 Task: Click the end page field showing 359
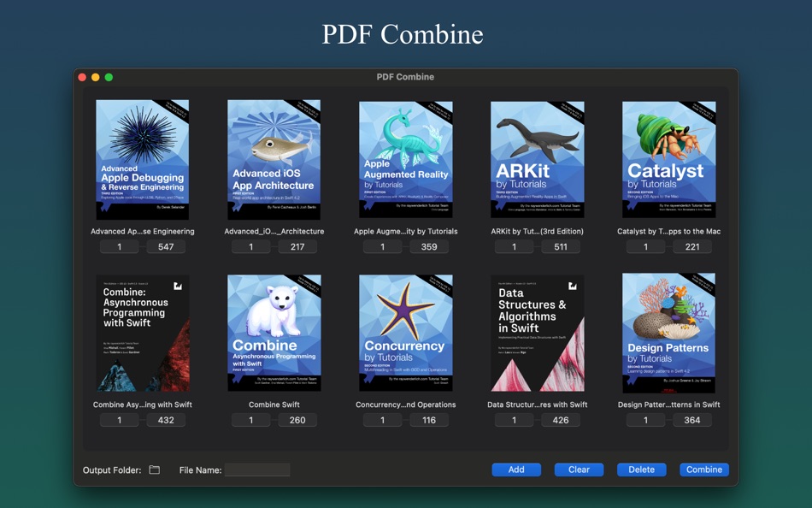429,247
